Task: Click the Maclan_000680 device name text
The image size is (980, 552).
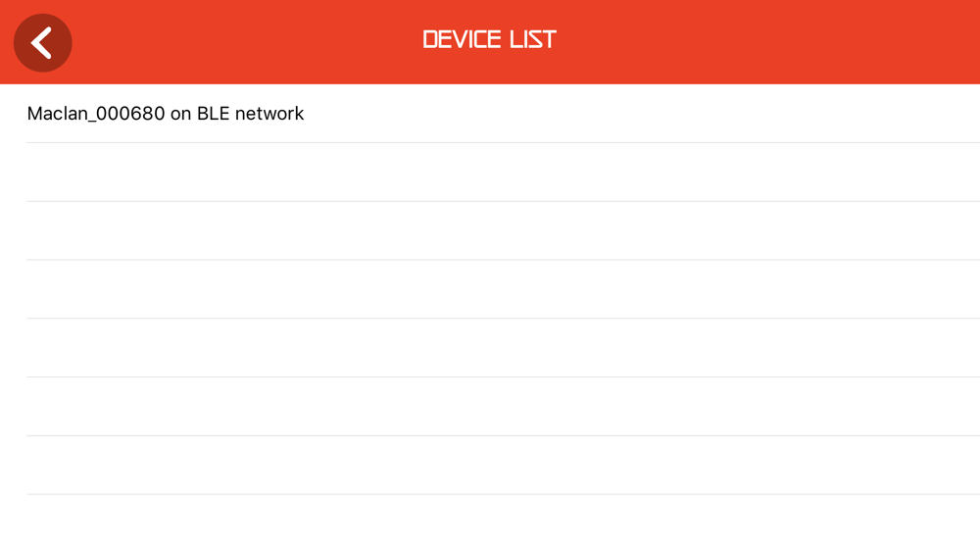Action: click(x=96, y=114)
